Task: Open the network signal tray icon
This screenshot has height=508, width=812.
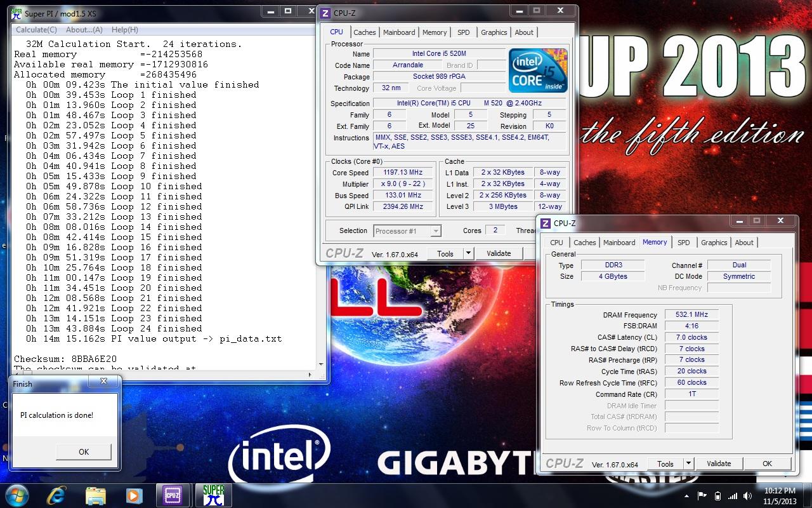Action: click(x=733, y=496)
